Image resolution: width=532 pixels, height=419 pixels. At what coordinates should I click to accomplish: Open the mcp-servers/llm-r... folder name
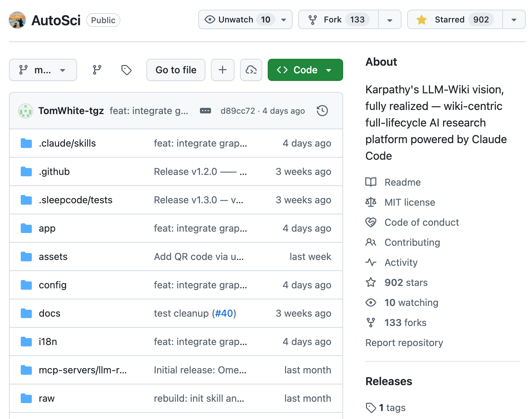click(x=83, y=370)
